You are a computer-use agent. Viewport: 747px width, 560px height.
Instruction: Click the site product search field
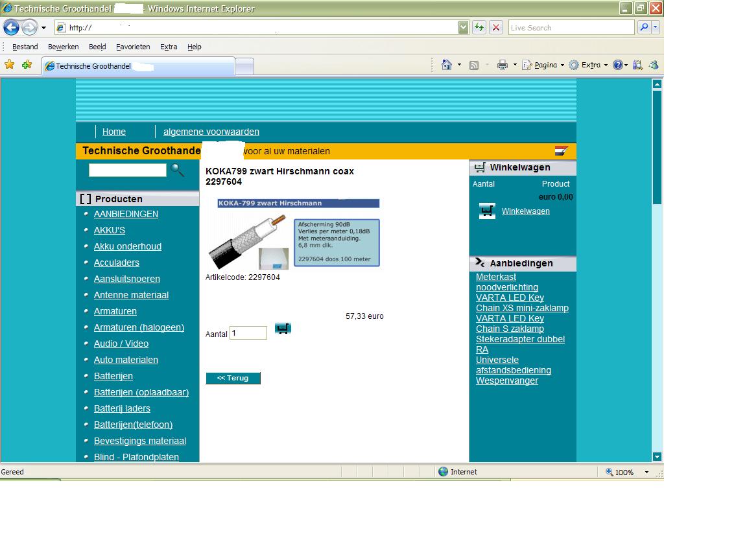[x=127, y=170]
